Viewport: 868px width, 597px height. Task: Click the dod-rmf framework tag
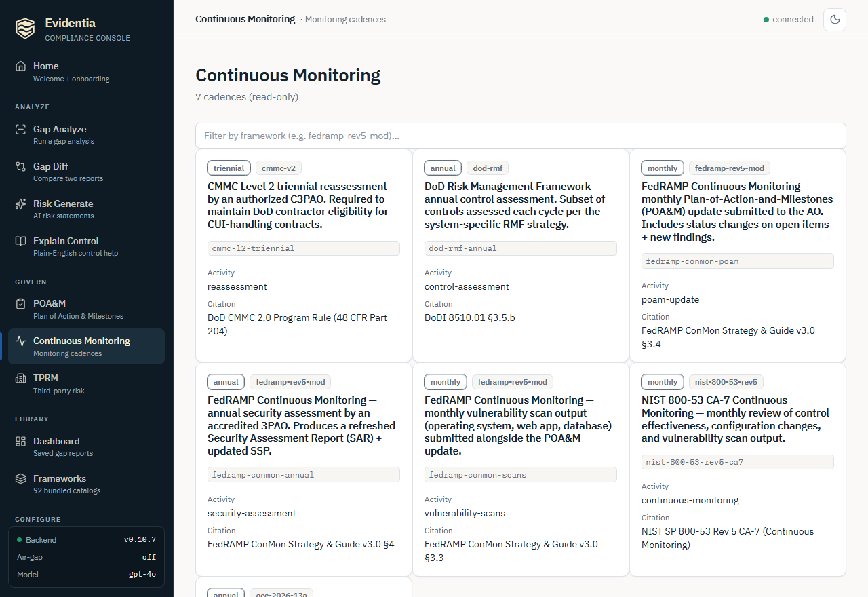click(488, 168)
